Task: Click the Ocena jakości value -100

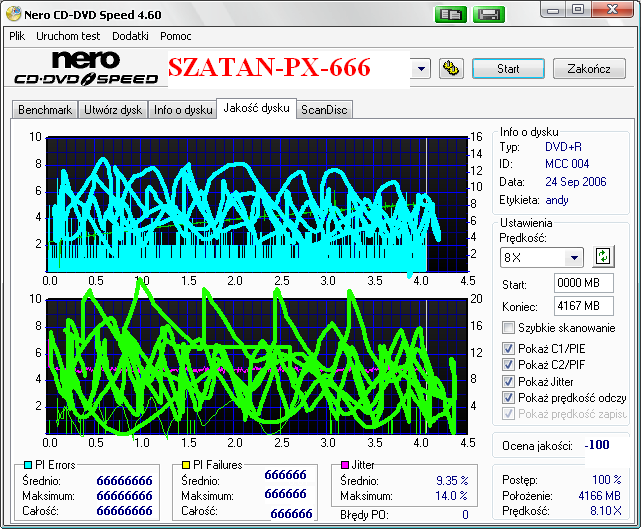Action: [597, 444]
